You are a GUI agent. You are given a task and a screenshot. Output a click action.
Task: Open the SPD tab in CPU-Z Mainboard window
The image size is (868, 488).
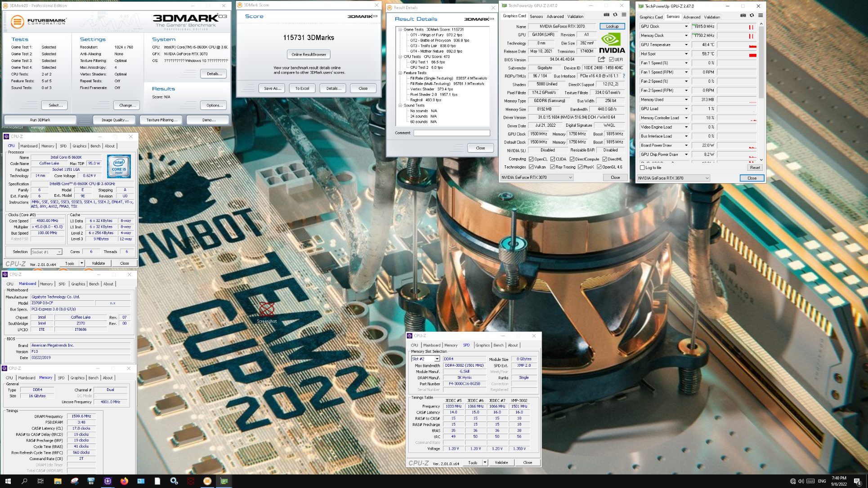[62, 284]
